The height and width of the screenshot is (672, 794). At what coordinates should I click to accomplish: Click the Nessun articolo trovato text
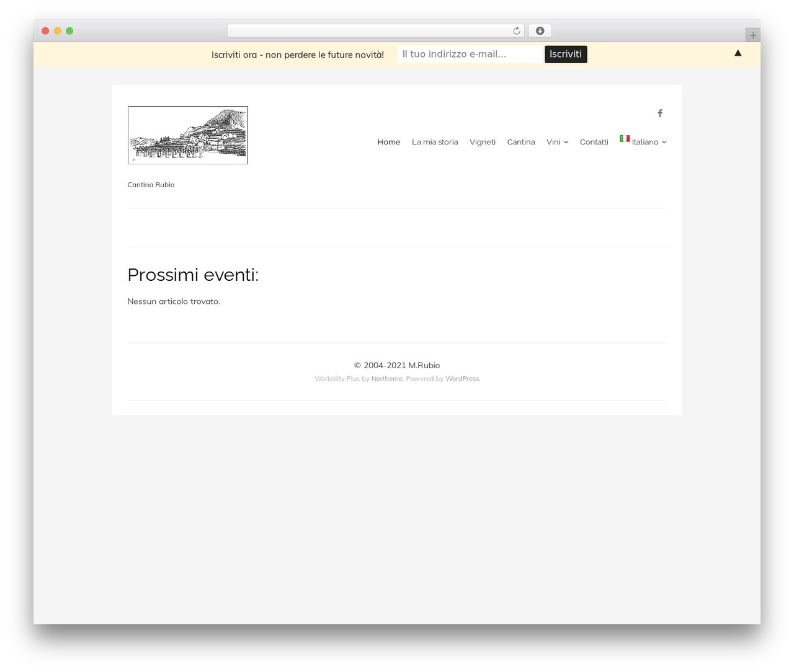pyautogui.click(x=174, y=301)
